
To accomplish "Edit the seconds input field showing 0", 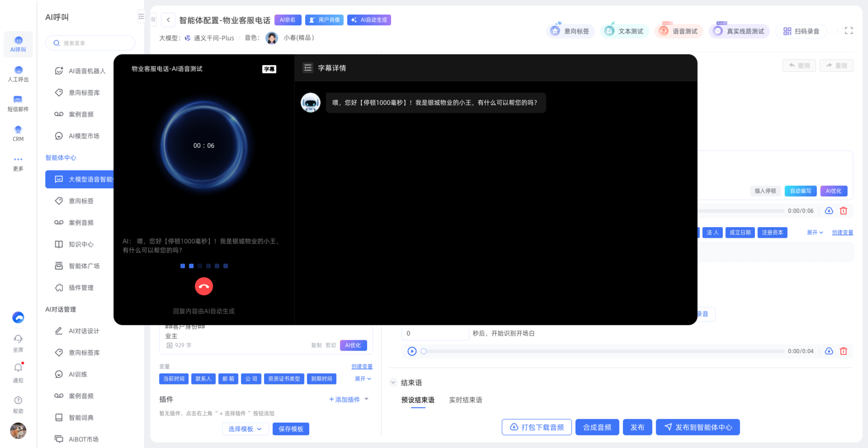I will click(435, 333).
